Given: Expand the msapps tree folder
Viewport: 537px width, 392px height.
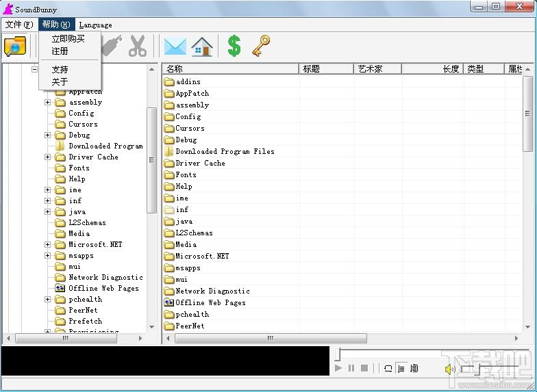Looking at the screenshot, I should click(x=48, y=256).
